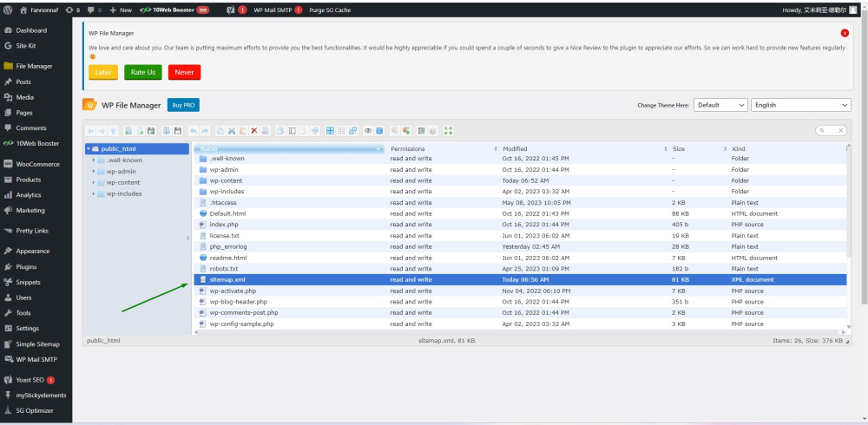Click the Select All grid icon
Image resolution: width=868 pixels, height=425 pixels.
pyautogui.click(x=330, y=131)
